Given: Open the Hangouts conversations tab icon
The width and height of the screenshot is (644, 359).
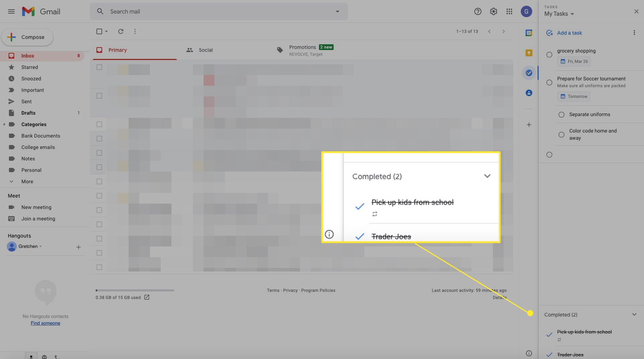Looking at the screenshot, I should click(44, 356).
